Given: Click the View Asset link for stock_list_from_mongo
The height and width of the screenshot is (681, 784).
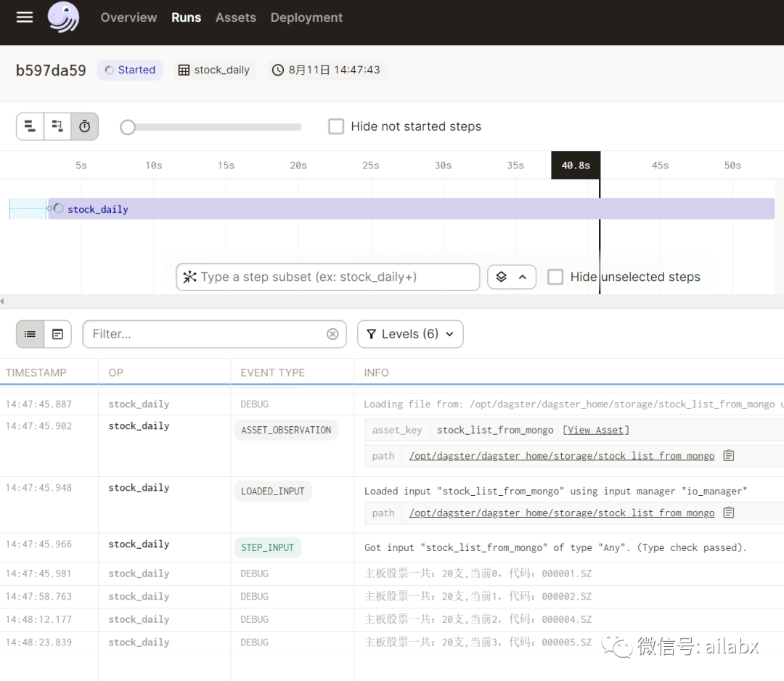Looking at the screenshot, I should pyautogui.click(x=595, y=430).
